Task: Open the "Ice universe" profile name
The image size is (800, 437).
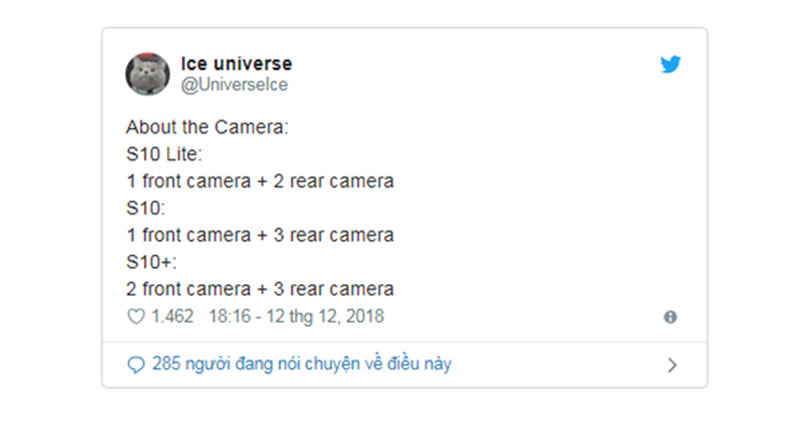Action: [x=236, y=64]
